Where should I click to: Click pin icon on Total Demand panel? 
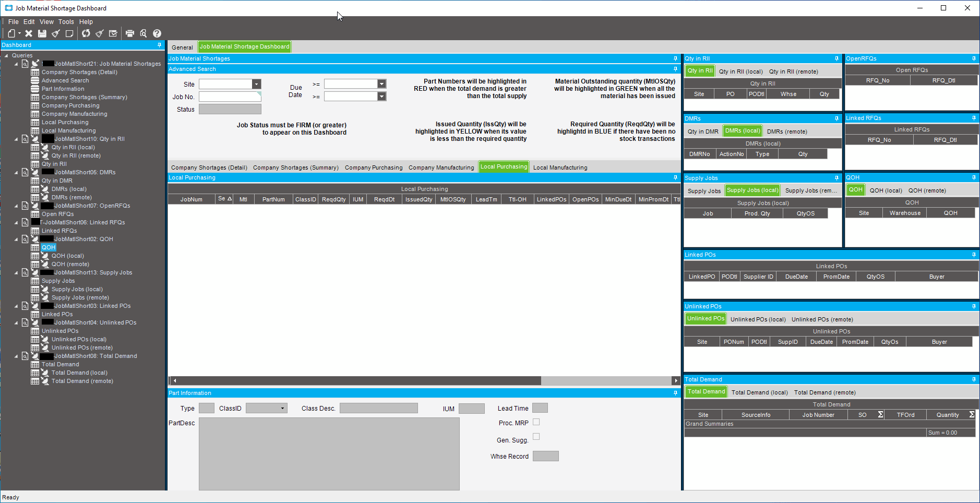(x=974, y=379)
